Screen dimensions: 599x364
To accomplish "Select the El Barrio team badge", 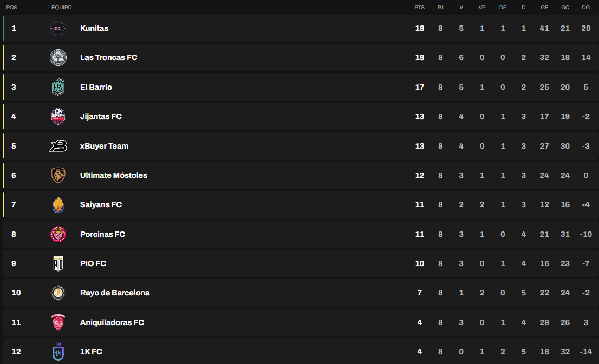I will tap(58, 87).
